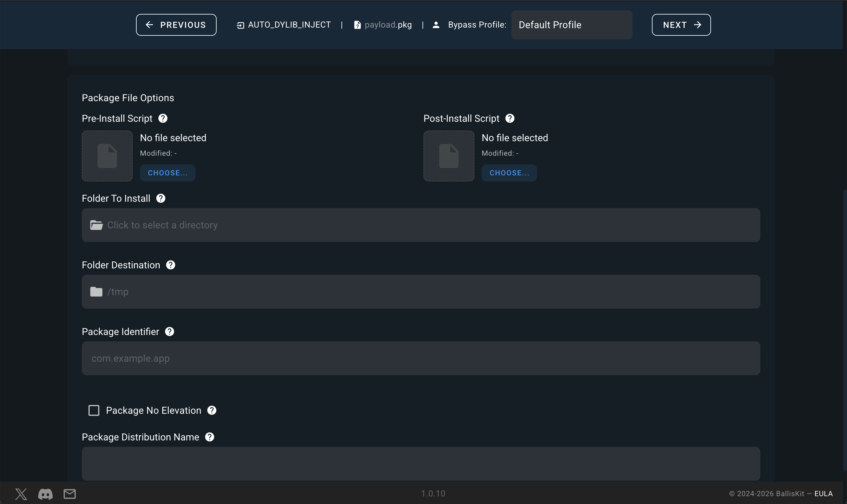
Task: Open the EULA link
Action: point(823,493)
